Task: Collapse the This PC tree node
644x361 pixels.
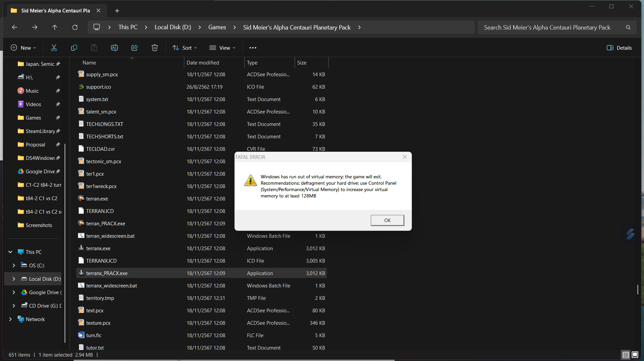Action: pos(10,252)
